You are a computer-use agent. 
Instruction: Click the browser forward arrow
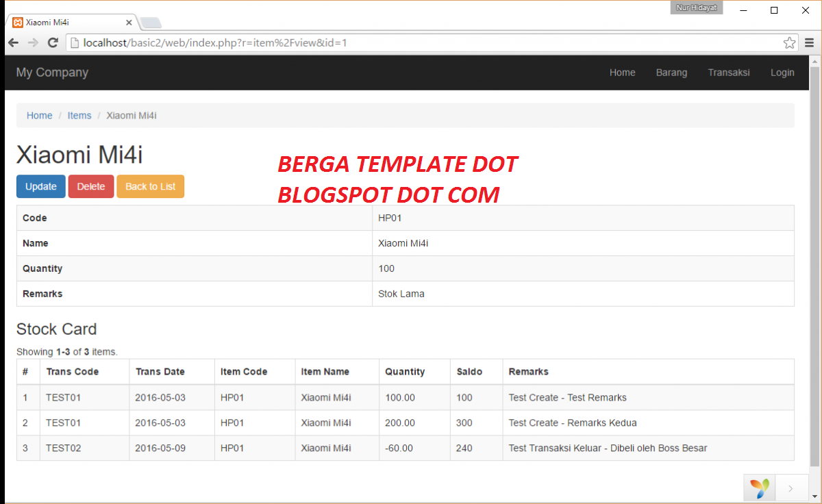click(32, 42)
